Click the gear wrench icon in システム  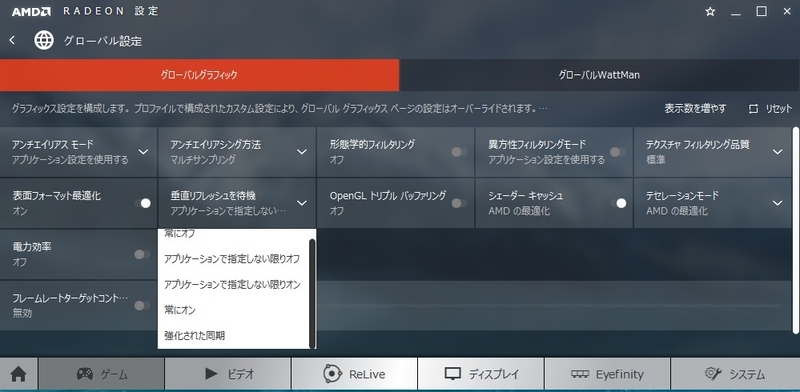click(713, 374)
